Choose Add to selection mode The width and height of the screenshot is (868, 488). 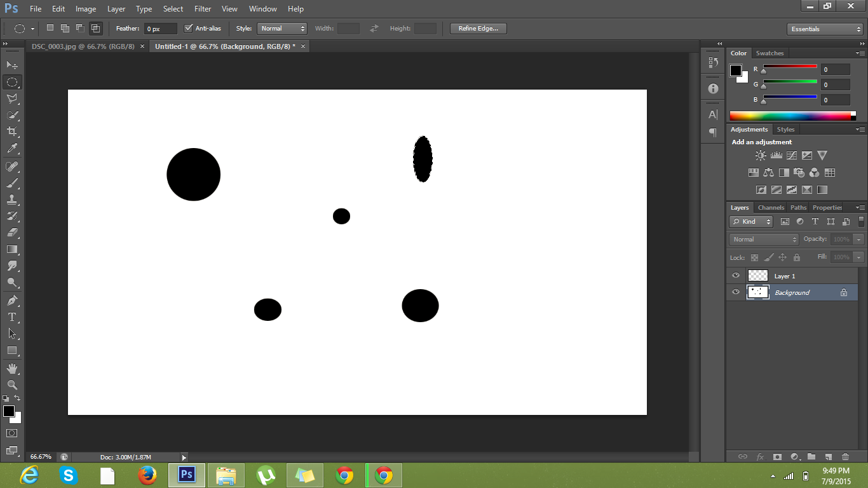(65, 28)
